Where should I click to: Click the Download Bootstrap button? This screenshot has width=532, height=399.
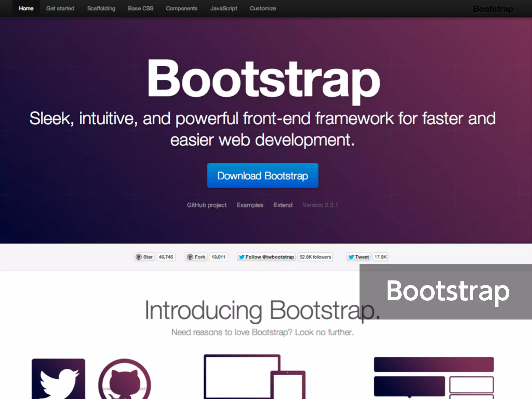(x=263, y=176)
